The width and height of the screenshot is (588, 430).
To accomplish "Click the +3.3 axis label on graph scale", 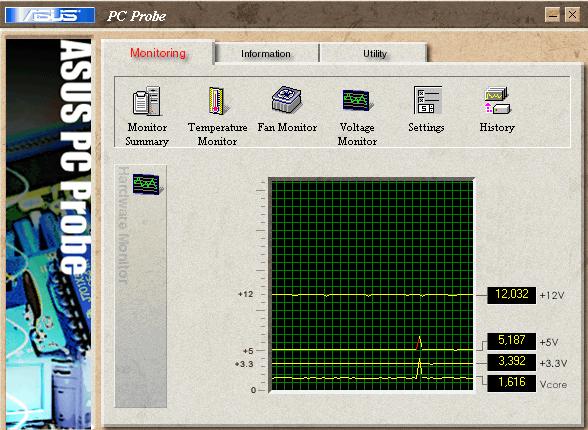I will pyautogui.click(x=244, y=364).
